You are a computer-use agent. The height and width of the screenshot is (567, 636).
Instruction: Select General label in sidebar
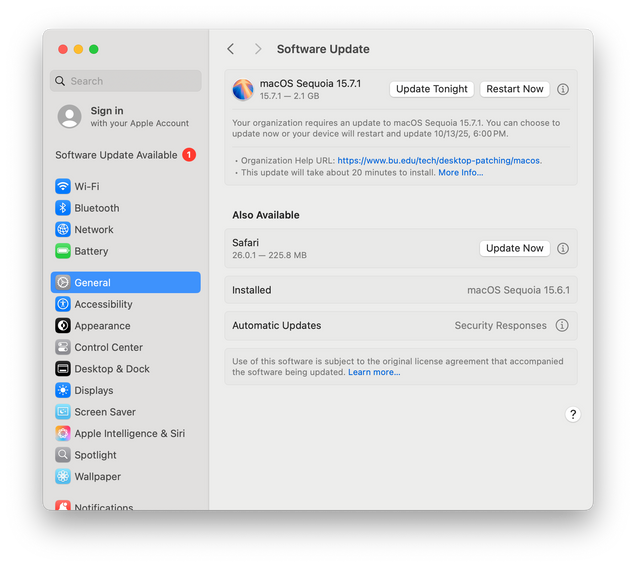92,283
